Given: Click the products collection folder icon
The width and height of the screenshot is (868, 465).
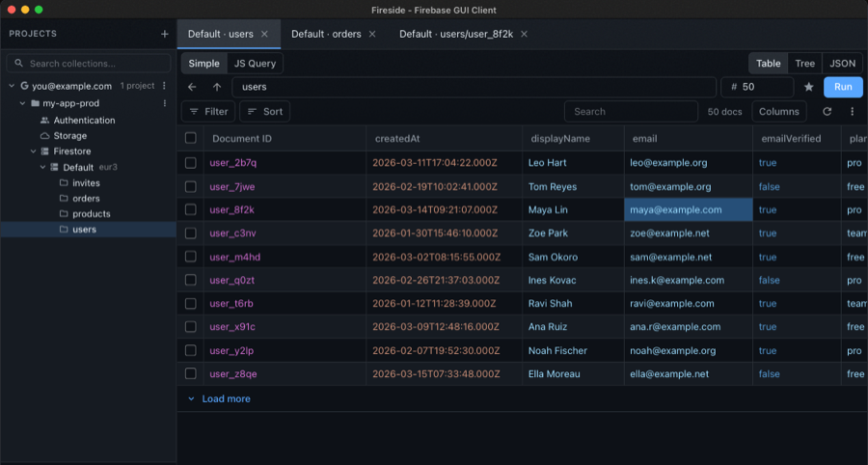Looking at the screenshot, I should (x=64, y=213).
